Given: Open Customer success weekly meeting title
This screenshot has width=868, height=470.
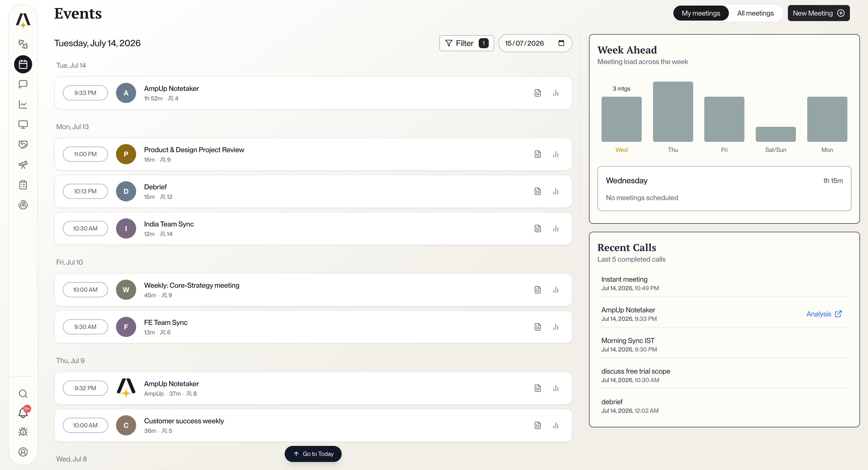Looking at the screenshot, I should [184, 421].
